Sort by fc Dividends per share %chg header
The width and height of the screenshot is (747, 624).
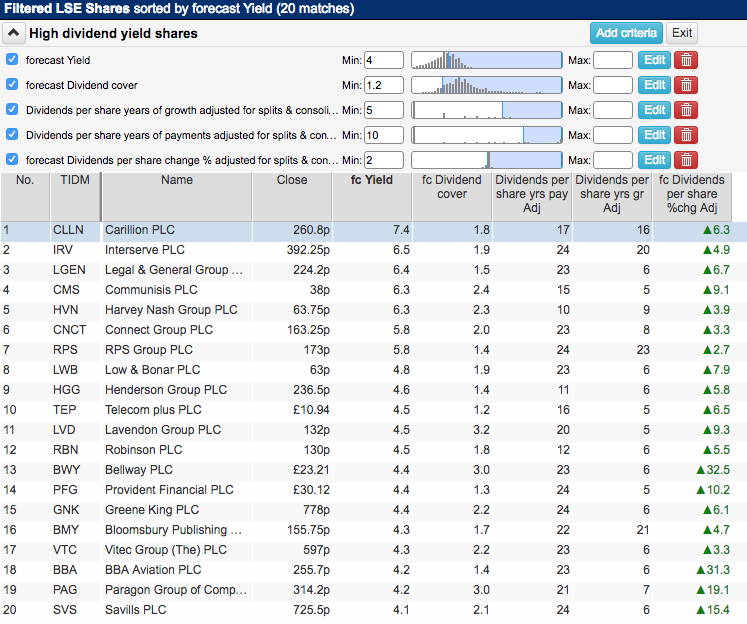(x=692, y=196)
